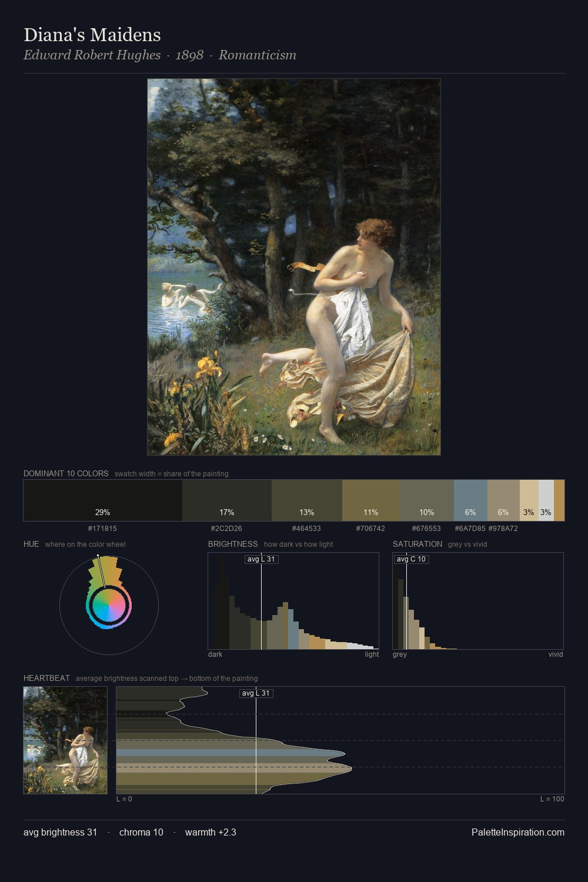
Task: Click the "#676553" hex label
Action: click(426, 529)
